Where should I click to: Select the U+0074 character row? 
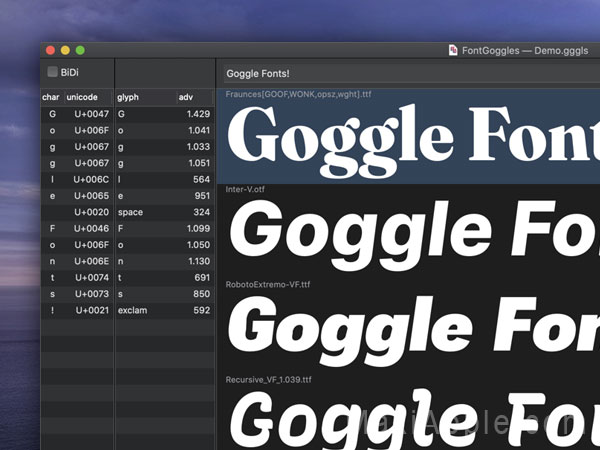tap(77, 278)
